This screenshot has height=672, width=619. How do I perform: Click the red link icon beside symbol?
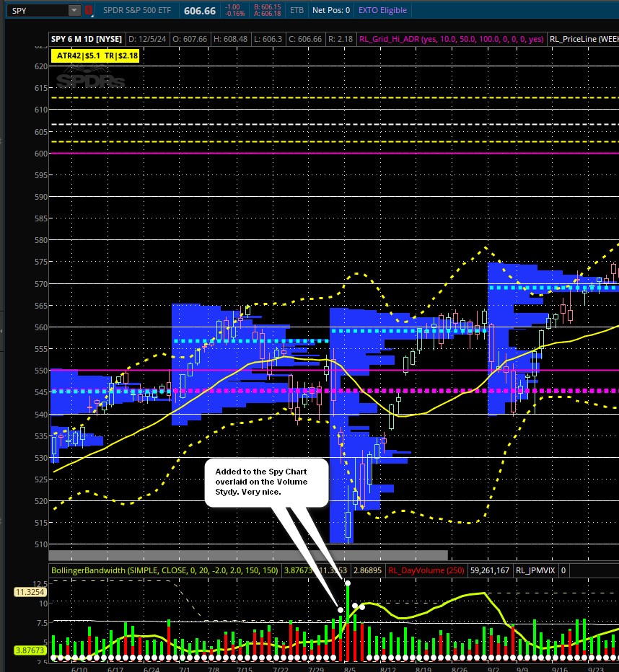(x=89, y=10)
